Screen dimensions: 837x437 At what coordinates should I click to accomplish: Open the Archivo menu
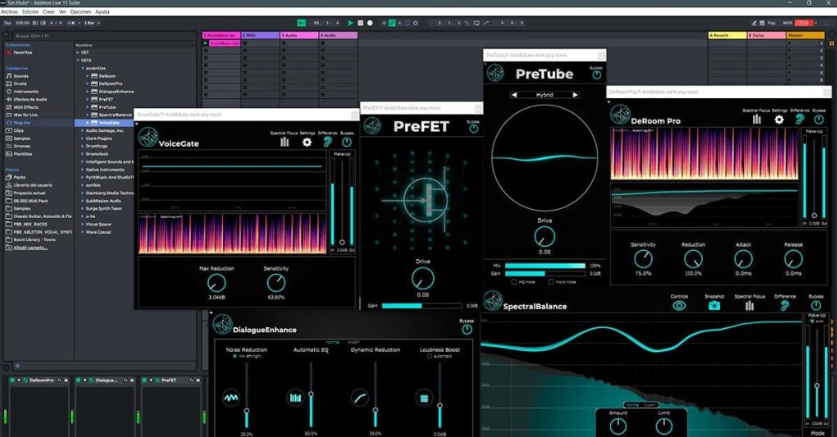coord(10,11)
